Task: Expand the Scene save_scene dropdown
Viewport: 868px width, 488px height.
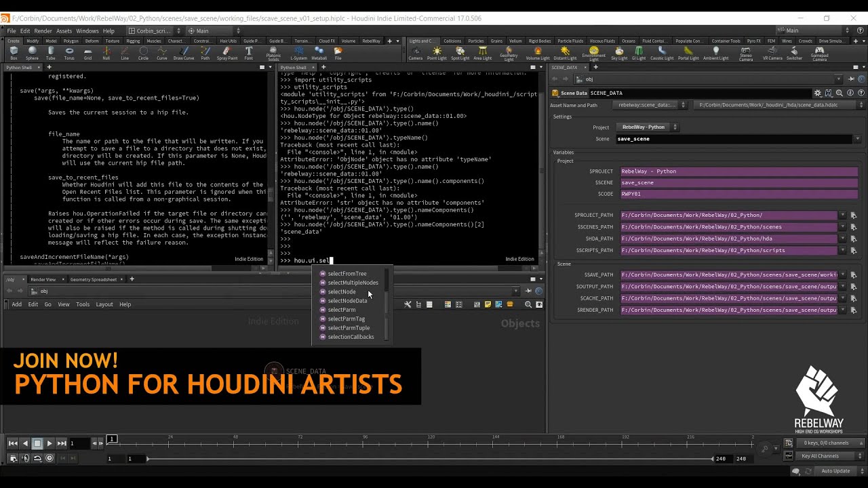Action: [x=858, y=139]
